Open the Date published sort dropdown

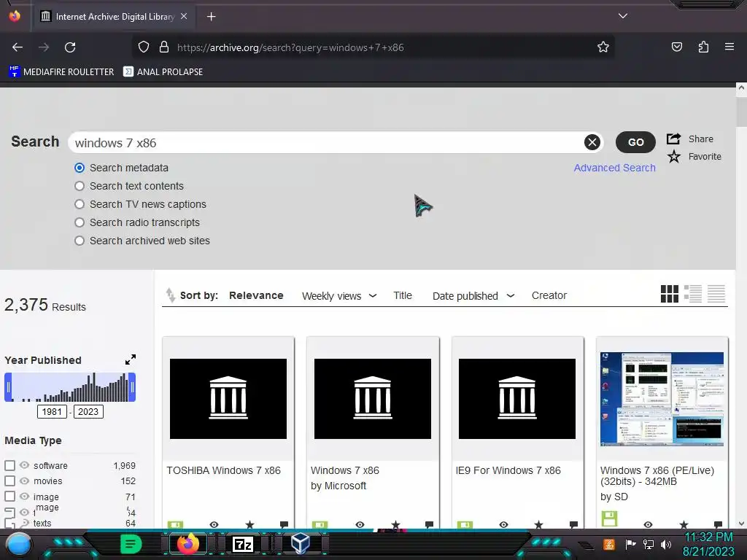tap(473, 296)
